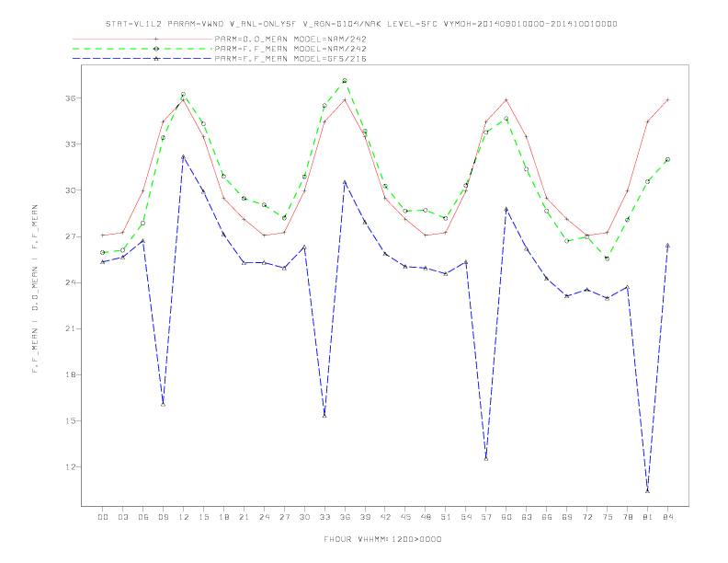
Task: Click x-axis forecast hour label 42
Action: [x=385, y=517]
